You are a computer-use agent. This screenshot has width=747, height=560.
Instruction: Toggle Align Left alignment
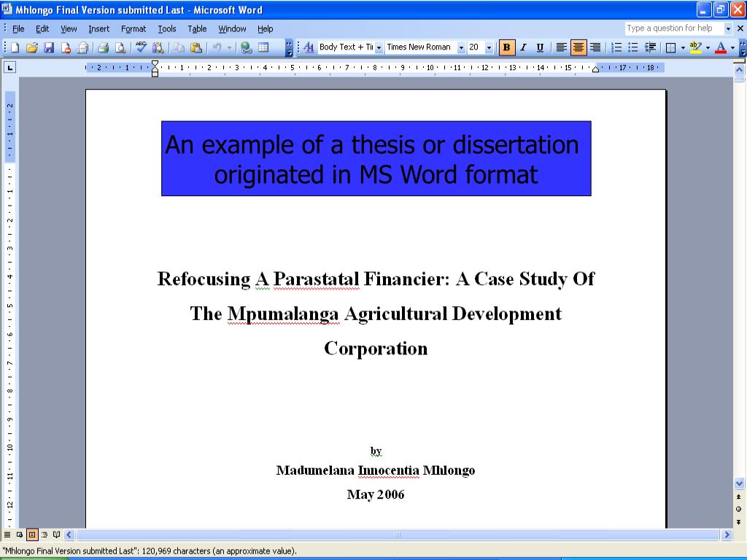click(x=562, y=47)
